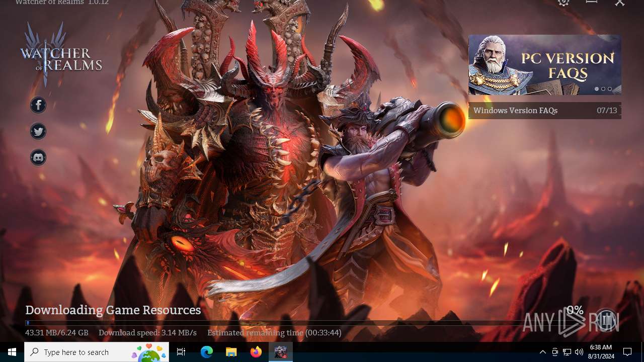Screen dimensions: 644x362
Task: Click the Downloading Game Resources heading
Action: pos(113,310)
